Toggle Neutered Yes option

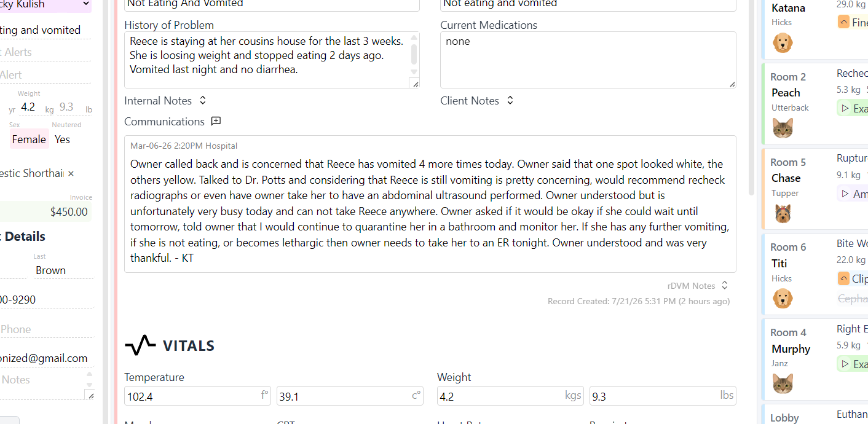[x=62, y=139]
